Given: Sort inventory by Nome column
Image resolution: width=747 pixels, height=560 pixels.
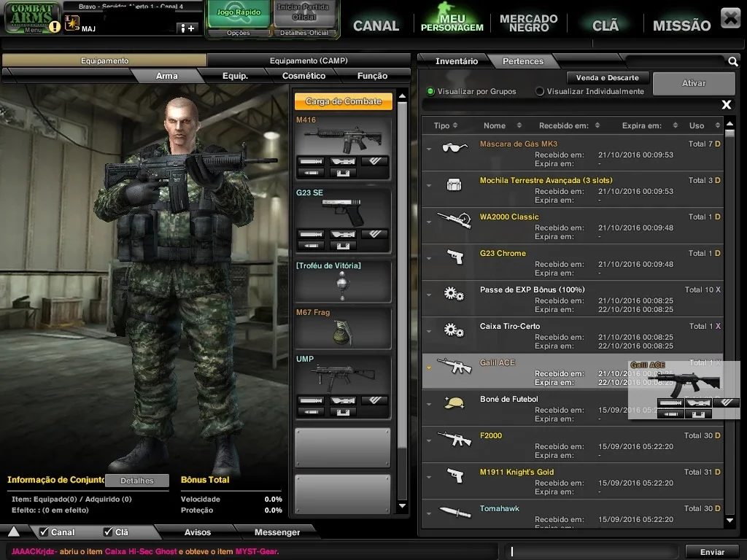Looking at the screenshot, I should coord(502,125).
